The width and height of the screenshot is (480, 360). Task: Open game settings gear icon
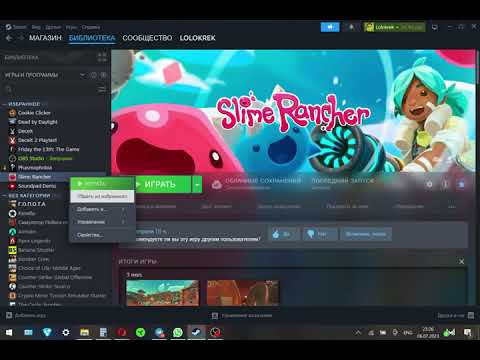429,184
